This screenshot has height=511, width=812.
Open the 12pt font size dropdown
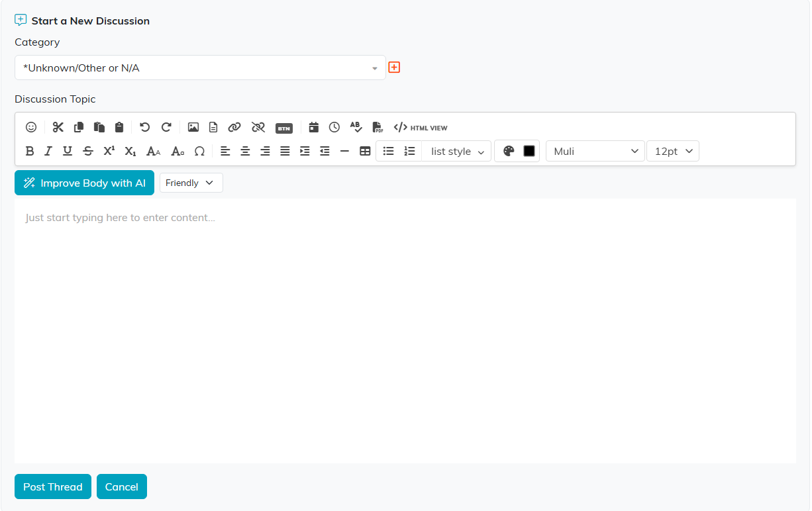point(673,151)
